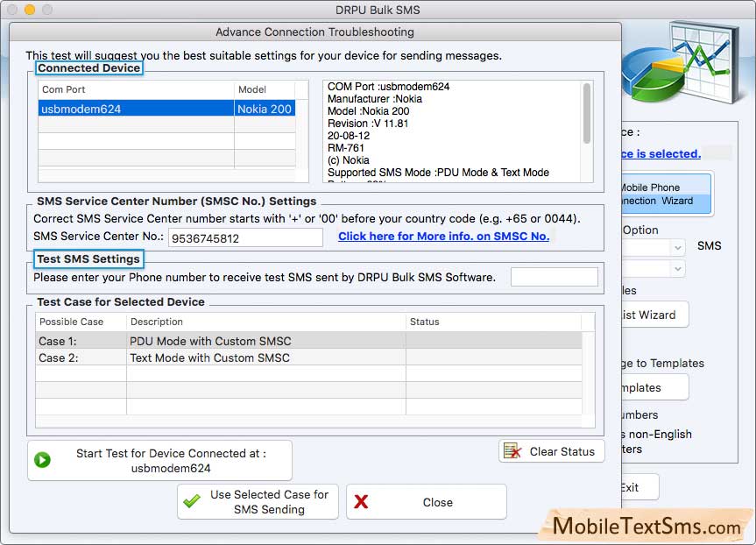Click List Wizard button in main window

tap(654, 315)
